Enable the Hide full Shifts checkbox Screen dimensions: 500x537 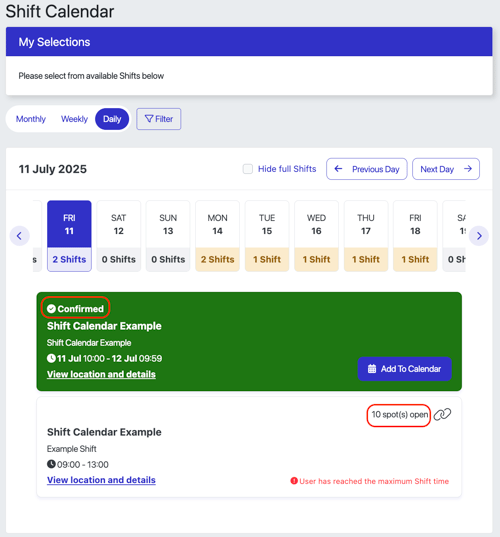pos(248,169)
